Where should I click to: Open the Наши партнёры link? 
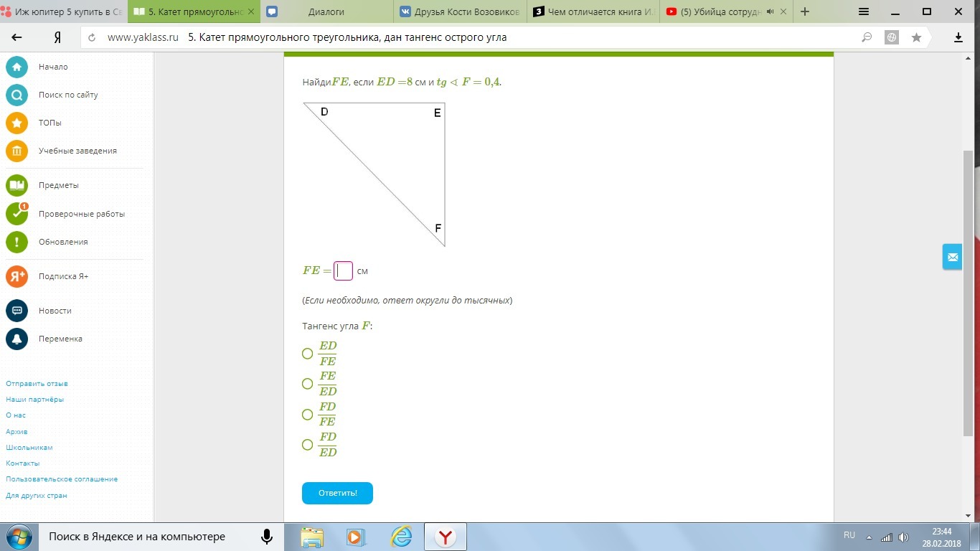[x=34, y=400]
